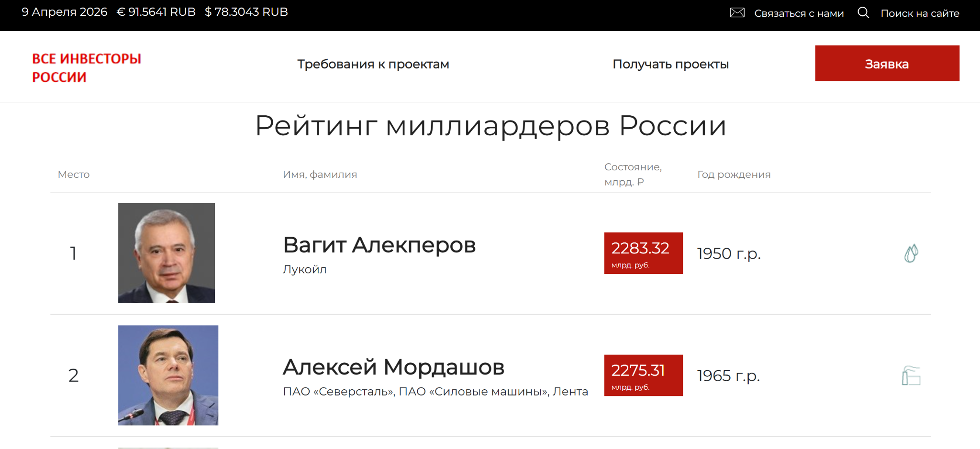
Task: Click the envelope icon in top bar
Action: [x=737, y=13]
